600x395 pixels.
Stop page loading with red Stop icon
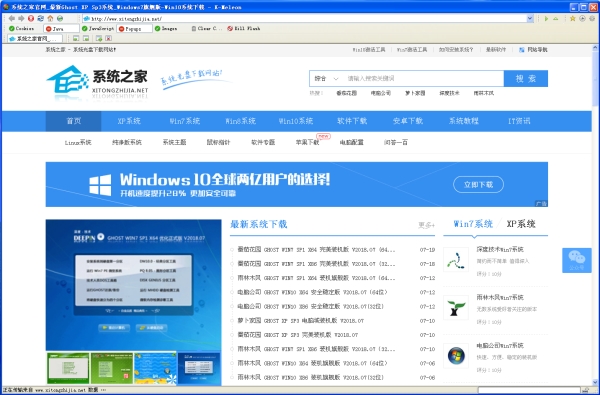point(31,18)
